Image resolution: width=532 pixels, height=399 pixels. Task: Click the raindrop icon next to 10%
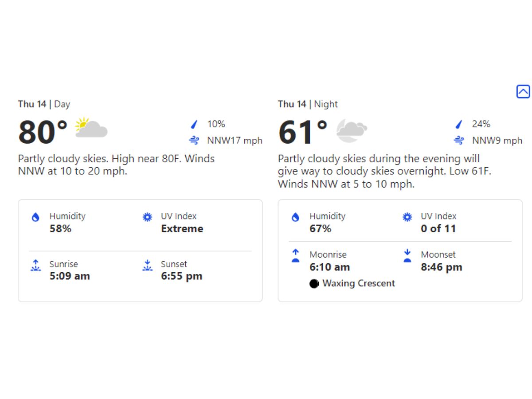click(x=194, y=124)
